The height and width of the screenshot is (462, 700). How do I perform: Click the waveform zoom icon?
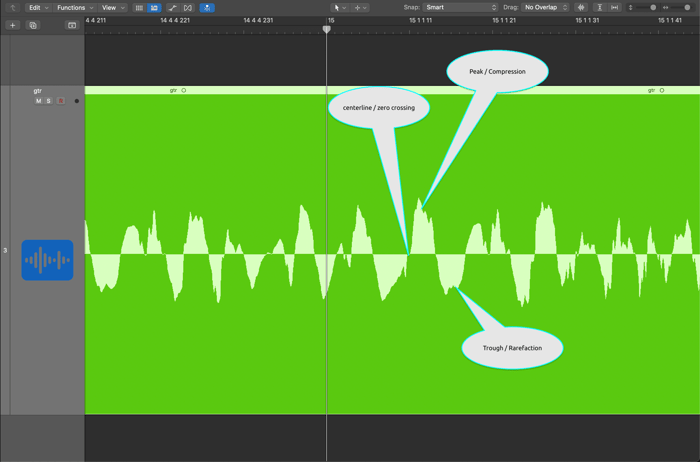click(x=581, y=8)
